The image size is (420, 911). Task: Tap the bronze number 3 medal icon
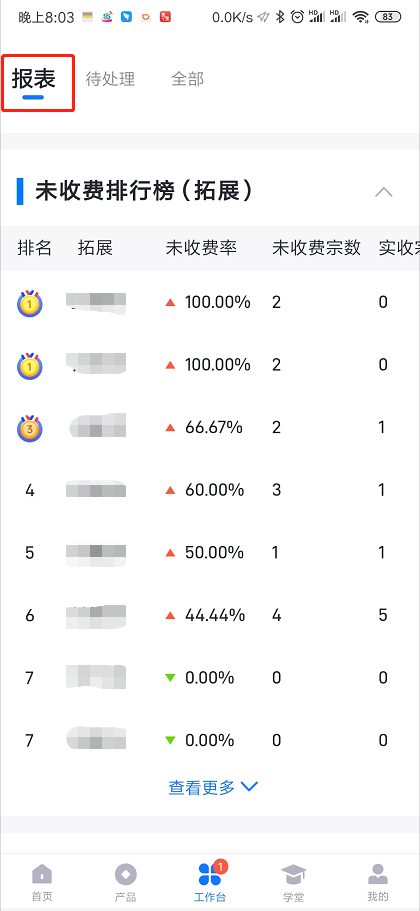(x=30, y=429)
